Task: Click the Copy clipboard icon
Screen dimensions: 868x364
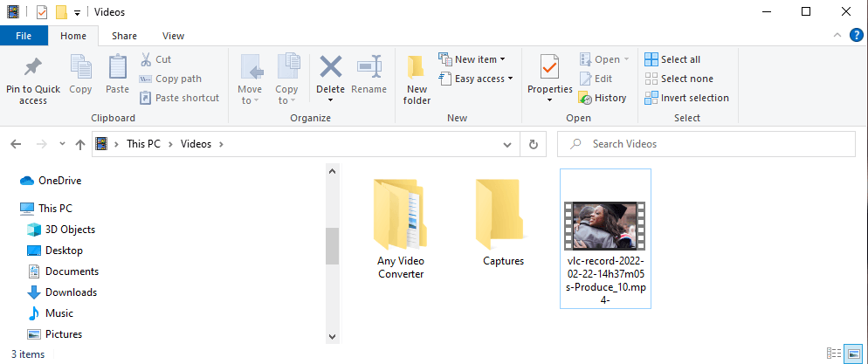Action: tap(81, 67)
